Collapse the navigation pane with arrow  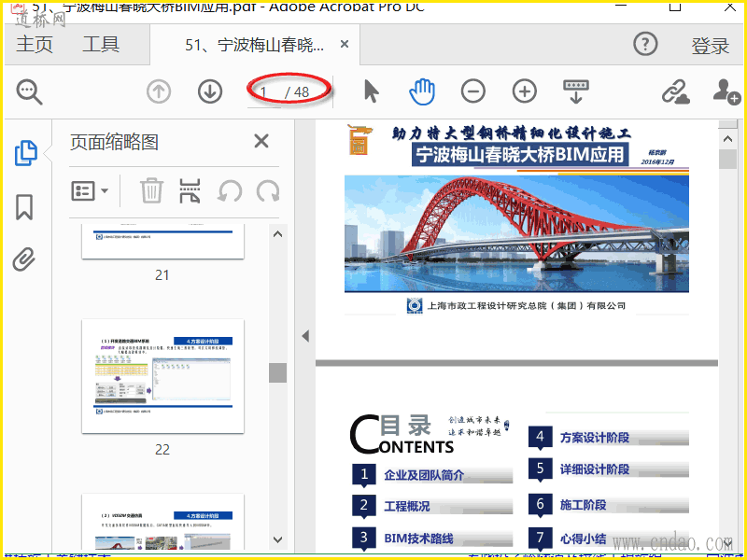[305, 336]
